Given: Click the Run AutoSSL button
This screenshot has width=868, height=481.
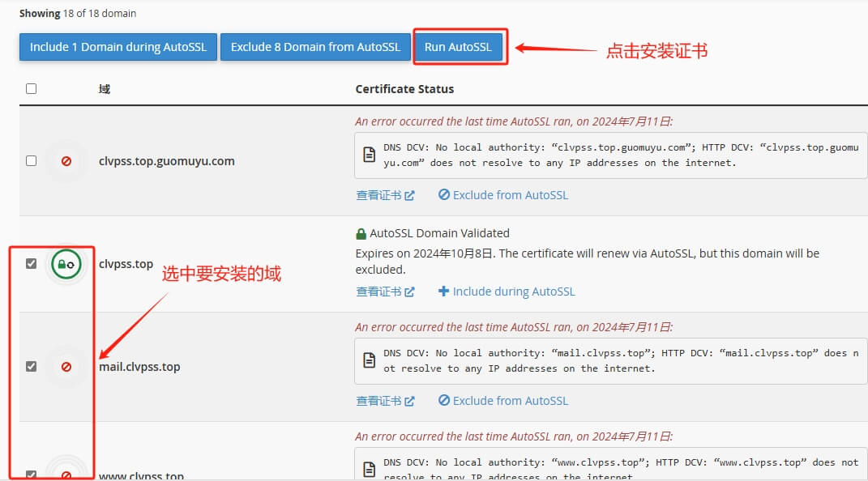Looking at the screenshot, I should pos(460,47).
